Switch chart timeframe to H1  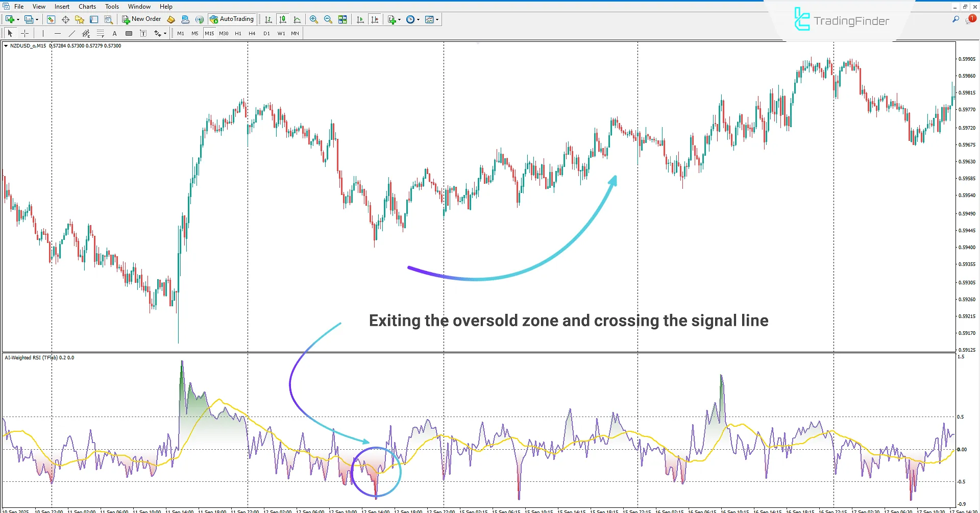[x=238, y=33]
